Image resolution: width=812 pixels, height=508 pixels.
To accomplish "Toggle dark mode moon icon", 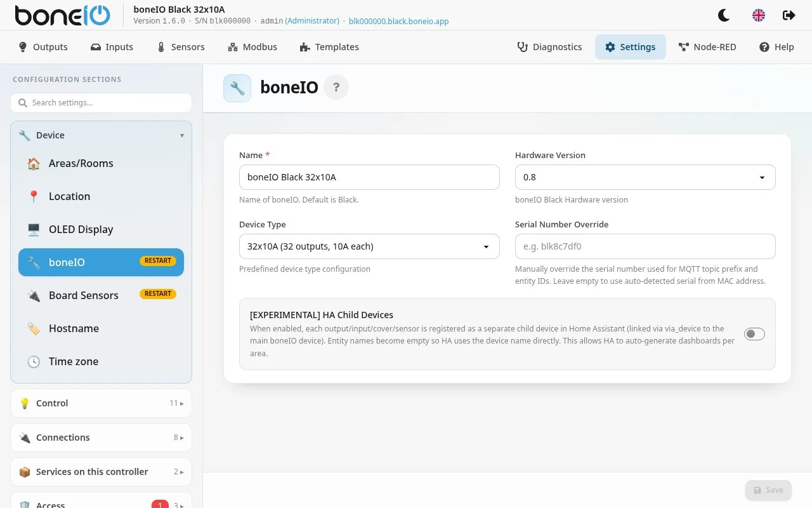I will [723, 15].
